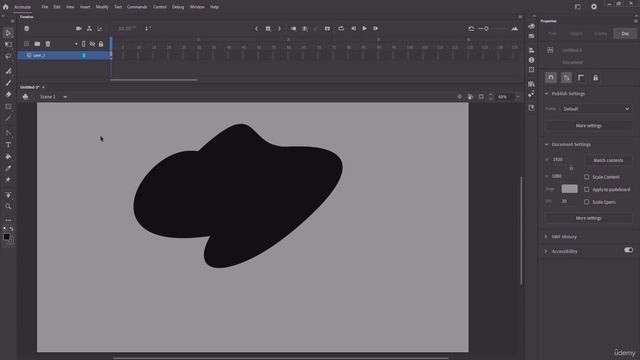Screen dimensions: 640x360
Task: Open layer depth panel icon
Action: point(100,29)
